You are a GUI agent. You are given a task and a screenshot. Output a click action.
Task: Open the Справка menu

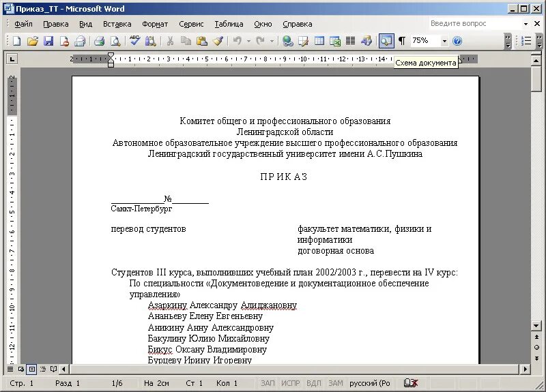tap(298, 24)
